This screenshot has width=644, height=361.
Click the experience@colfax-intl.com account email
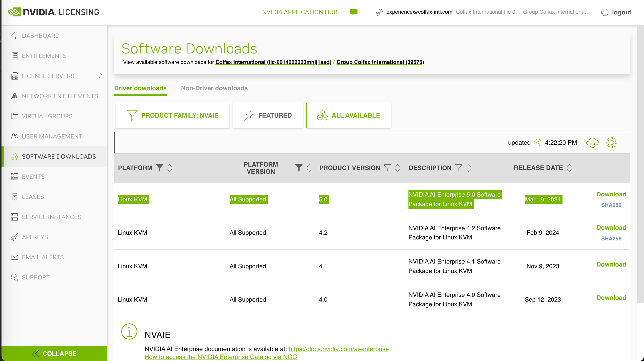click(x=419, y=12)
